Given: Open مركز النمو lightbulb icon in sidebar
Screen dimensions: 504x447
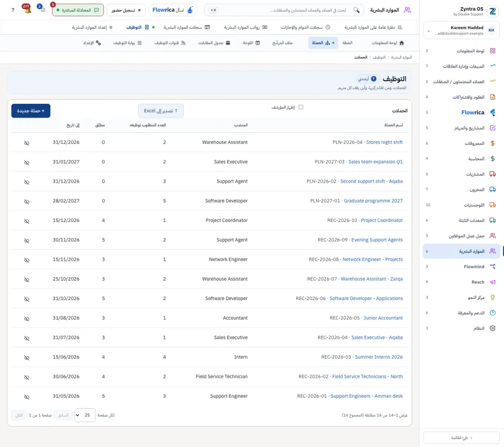Looking at the screenshot, I should (x=492, y=297).
